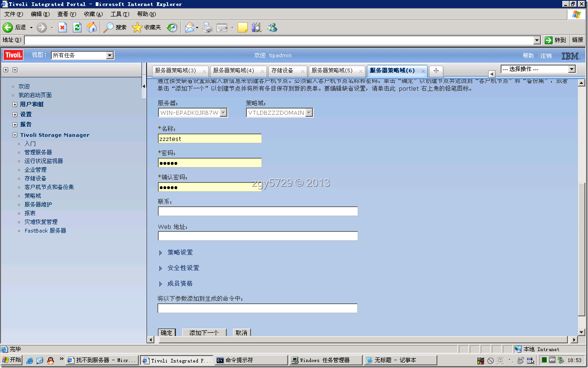Screen dimensions: 588x368
Task: Open 策略域 in navigation tree
Action: 33,196
